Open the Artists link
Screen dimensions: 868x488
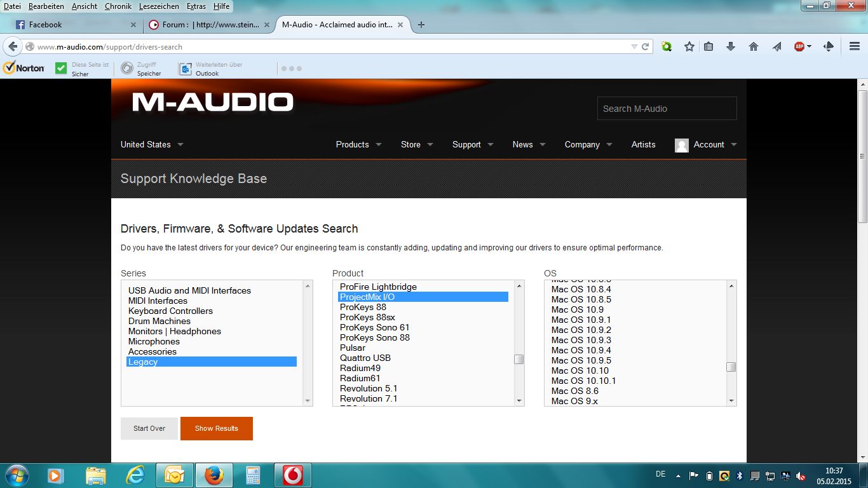[x=643, y=144]
